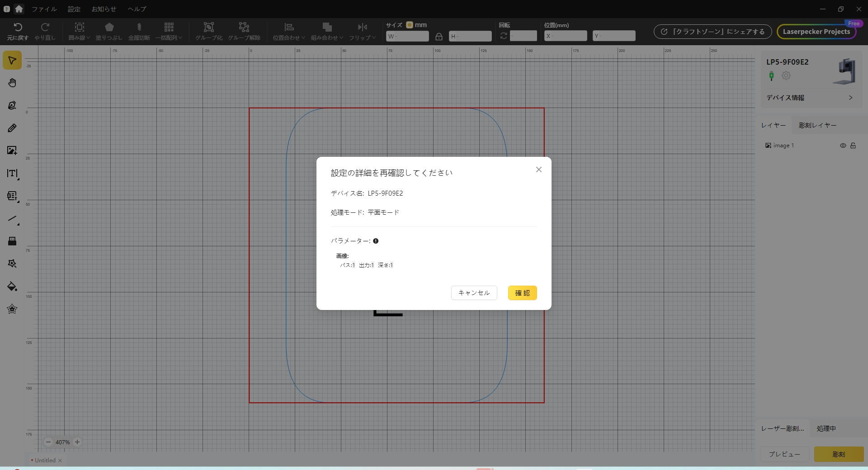Viewport: 868px width, 470px height.
Task: Click the LP5-9F09E2 device thumbnail
Action: tap(845, 71)
